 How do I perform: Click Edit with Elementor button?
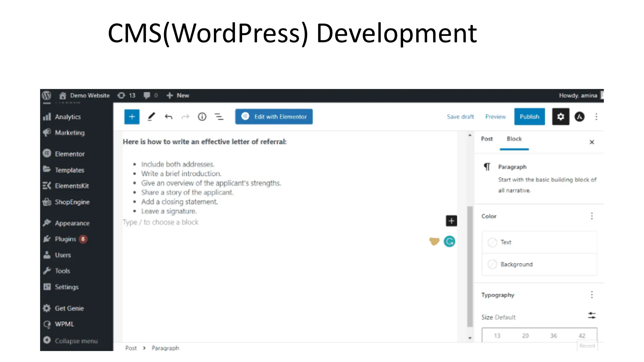click(x=274, y=117)
